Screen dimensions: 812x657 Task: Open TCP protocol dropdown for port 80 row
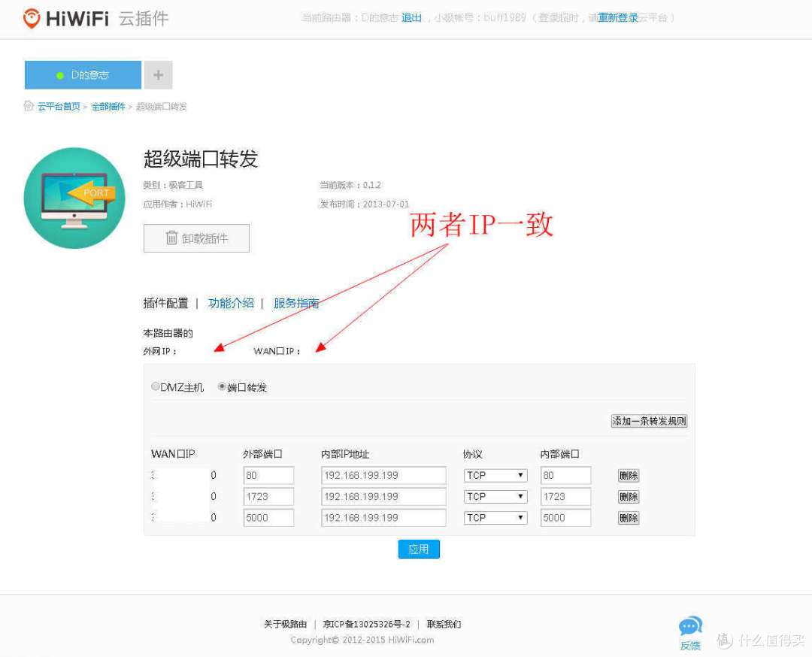coord(495,475)
